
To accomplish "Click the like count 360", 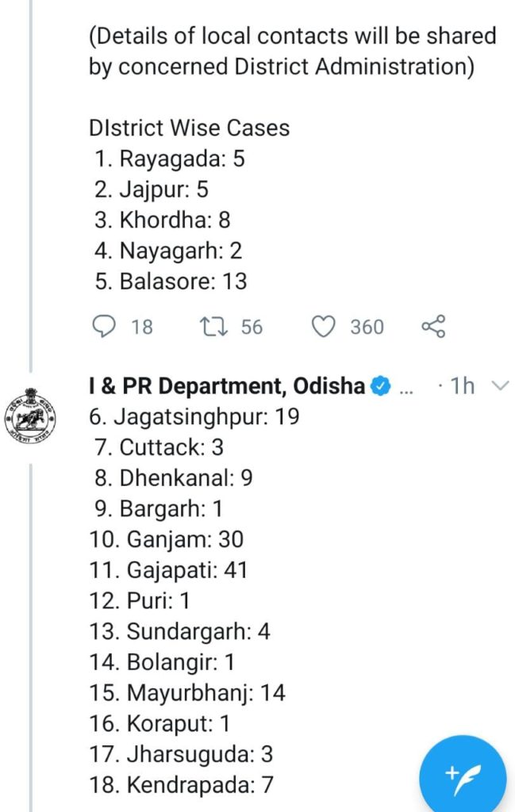I will coord(367,327).
